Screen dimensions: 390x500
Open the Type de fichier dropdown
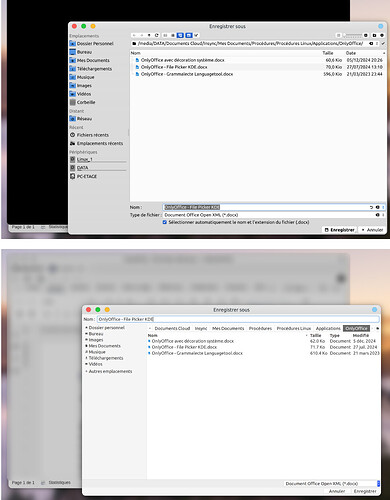pyautogui.click(x=273, y=215)
